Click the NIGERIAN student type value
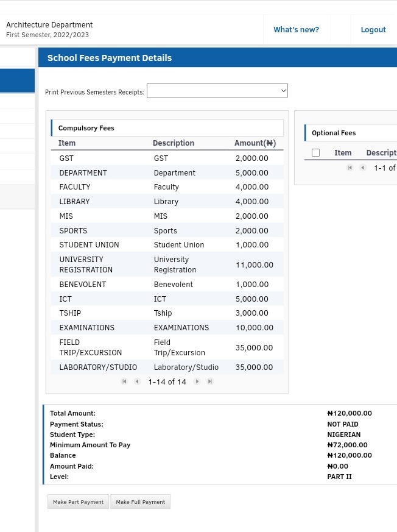The width and height of the screenshot is (397, 532). [344, 434]
